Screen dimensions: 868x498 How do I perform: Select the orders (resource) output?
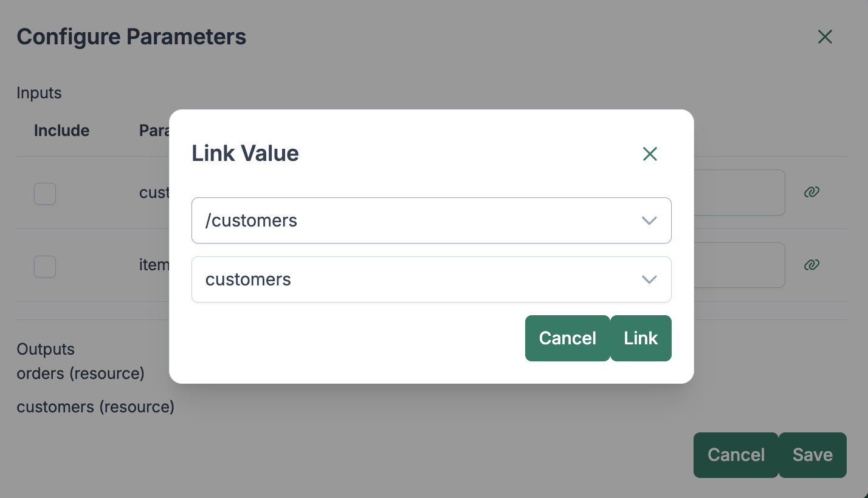pos(80,373)
